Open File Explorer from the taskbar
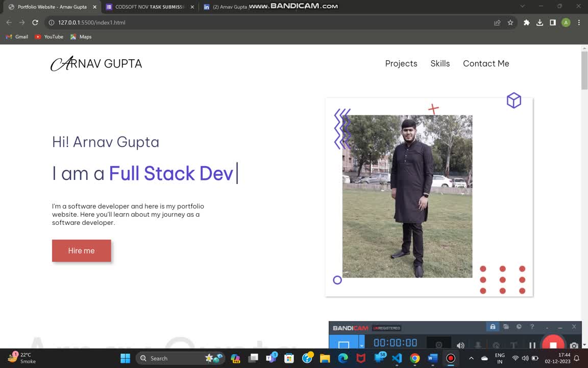This screenshot has height=368, width=588. tap(325, 358)
